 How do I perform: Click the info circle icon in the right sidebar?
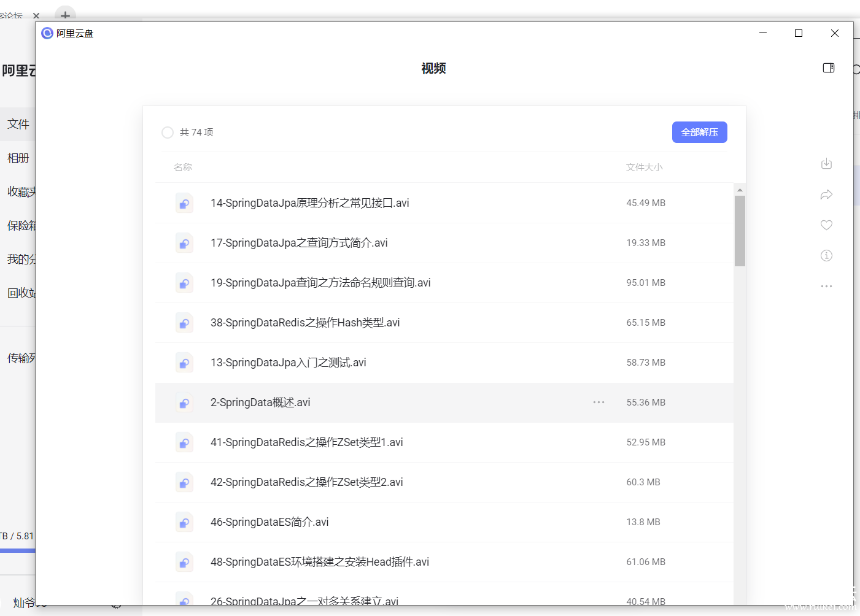pos(827,255)
